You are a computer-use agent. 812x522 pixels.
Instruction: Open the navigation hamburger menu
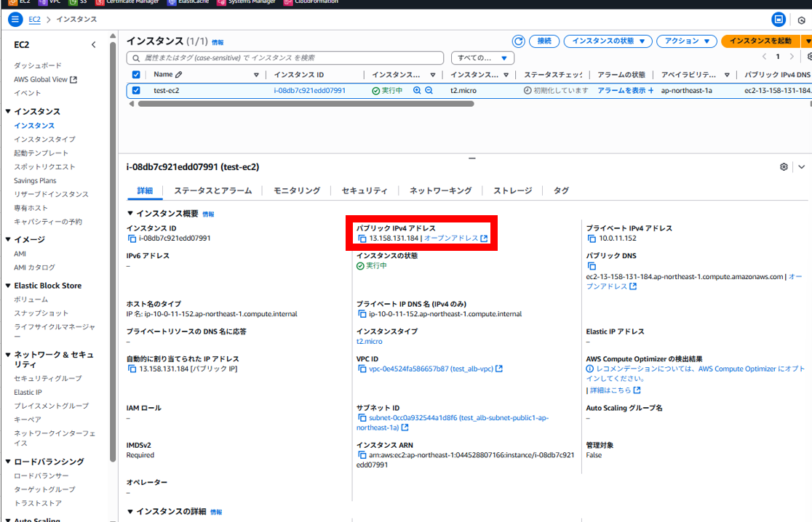(15, 19)
